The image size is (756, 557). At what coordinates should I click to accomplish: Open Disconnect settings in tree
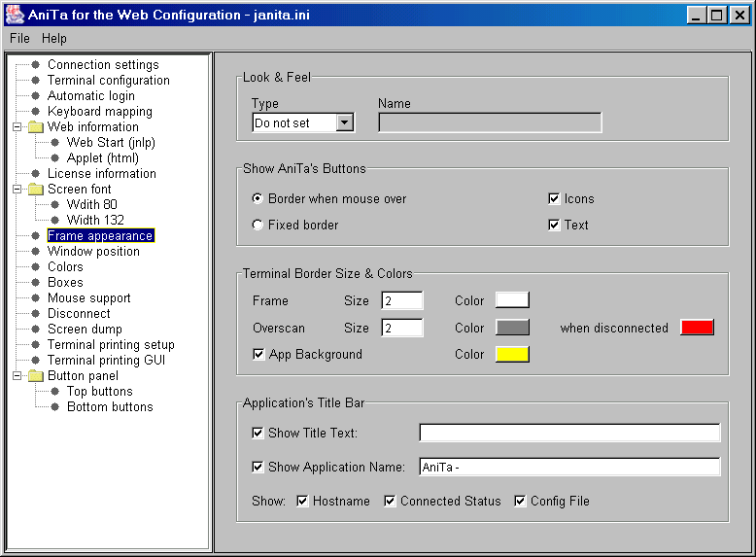[x=79, y=313]
